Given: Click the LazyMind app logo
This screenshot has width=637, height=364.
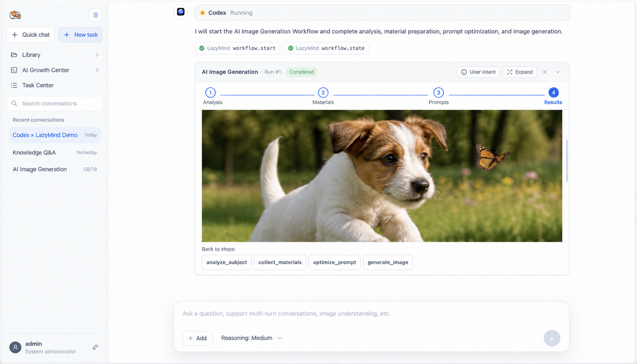Looking at the screenshot, I should [x=15, y=15].
